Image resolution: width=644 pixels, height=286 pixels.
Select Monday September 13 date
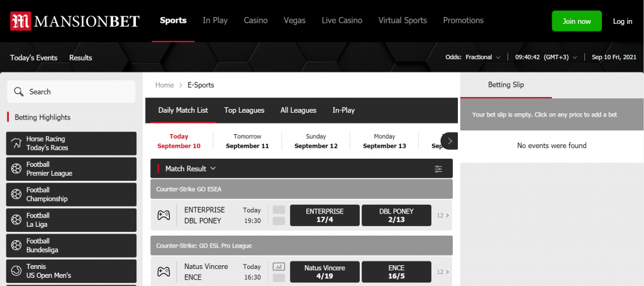384,141
